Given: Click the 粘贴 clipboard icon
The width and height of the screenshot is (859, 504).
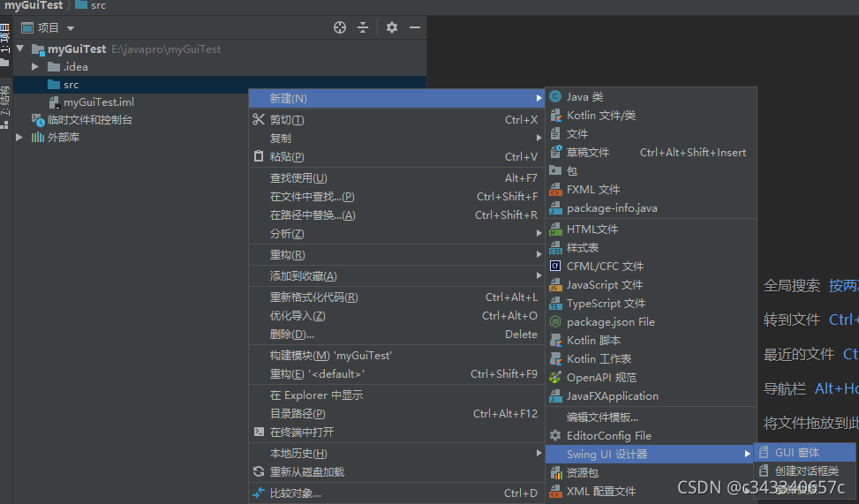Looking at the screenshot, I should pyautogui.click(x=259, y=157).
